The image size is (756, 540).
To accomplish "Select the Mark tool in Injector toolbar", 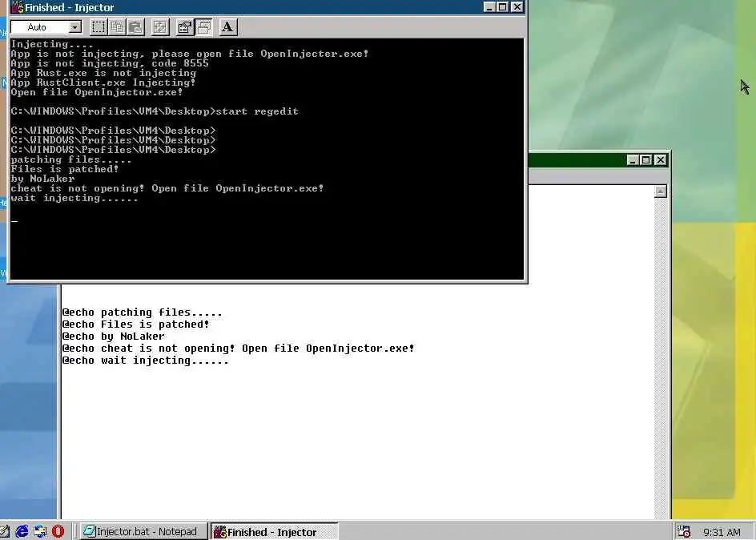I will (x=99, y=27).
